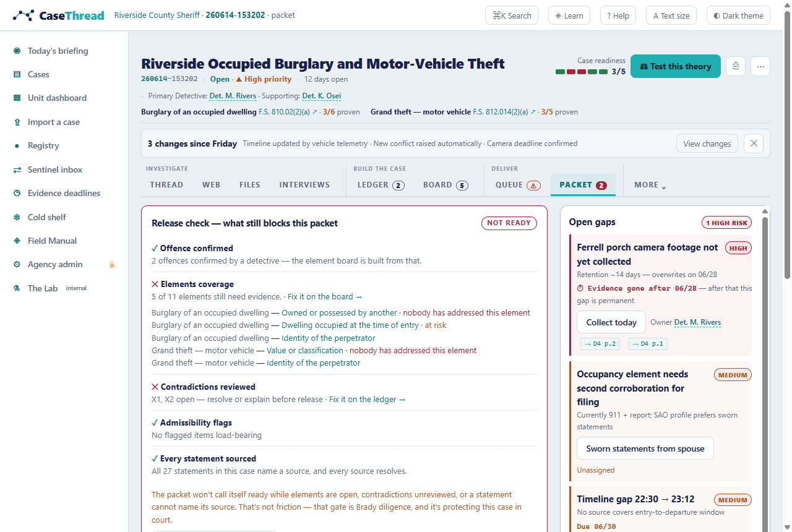Click the CaseThread logo
Image resolution: width=792 pixels, height=532 pixels.
point(59,15)
